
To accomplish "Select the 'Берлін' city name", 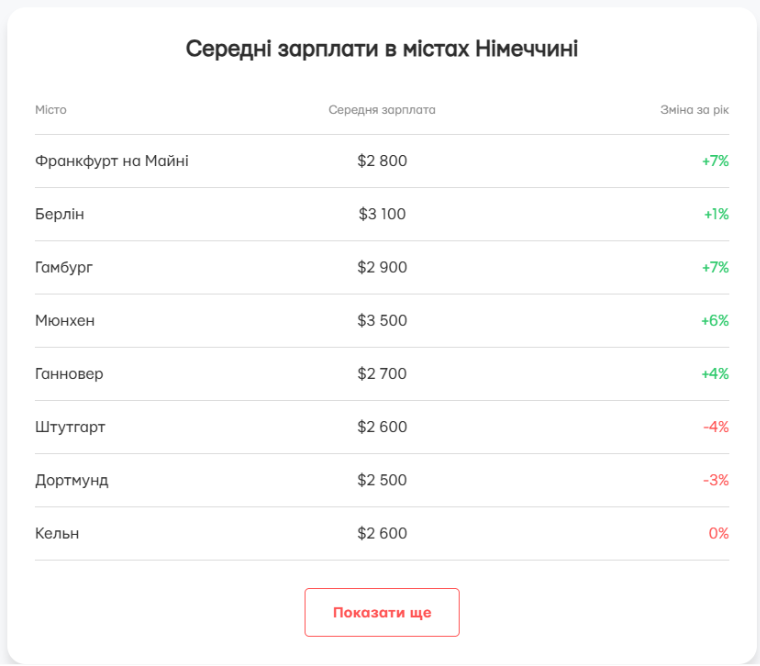I will click(60, 214).
